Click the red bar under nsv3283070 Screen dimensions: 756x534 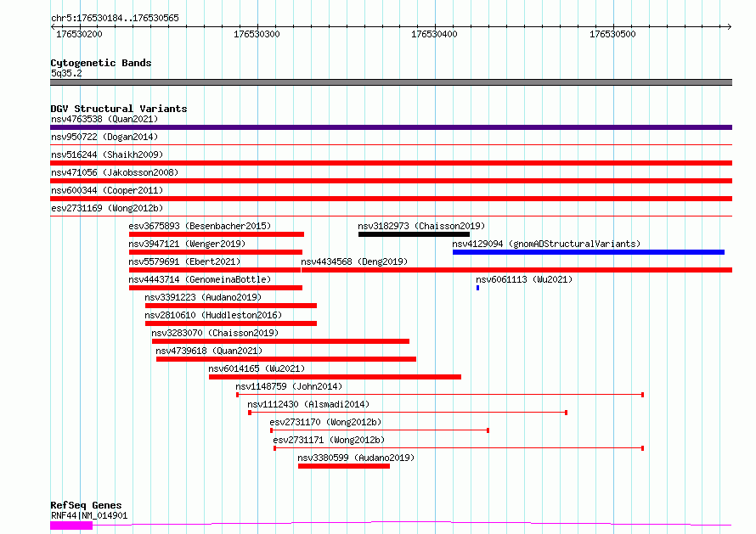click(280, 341)
